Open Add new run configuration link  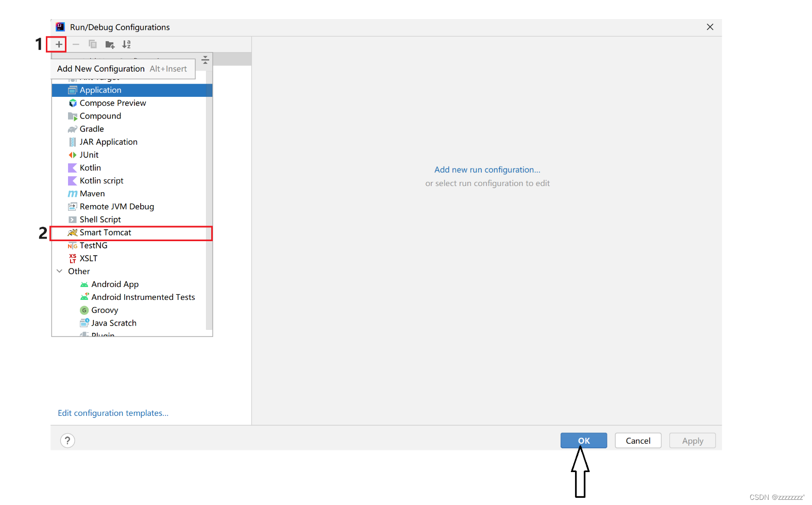tap(487, 170)
